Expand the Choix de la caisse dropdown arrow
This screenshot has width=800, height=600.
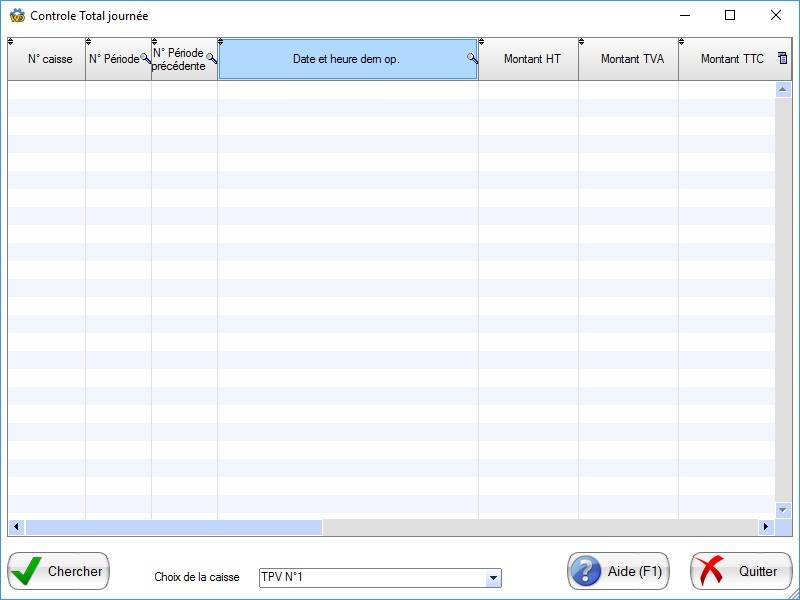(x=492, y=578)
